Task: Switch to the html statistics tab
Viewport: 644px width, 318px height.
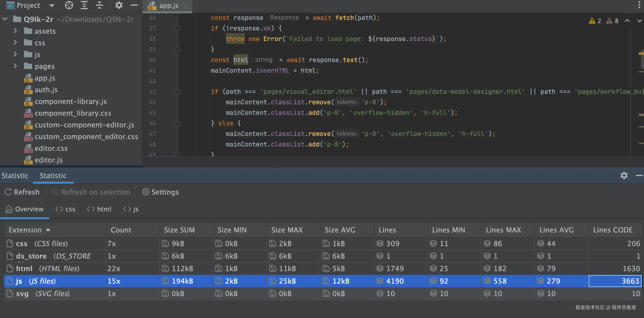Action: pos(99,209)
